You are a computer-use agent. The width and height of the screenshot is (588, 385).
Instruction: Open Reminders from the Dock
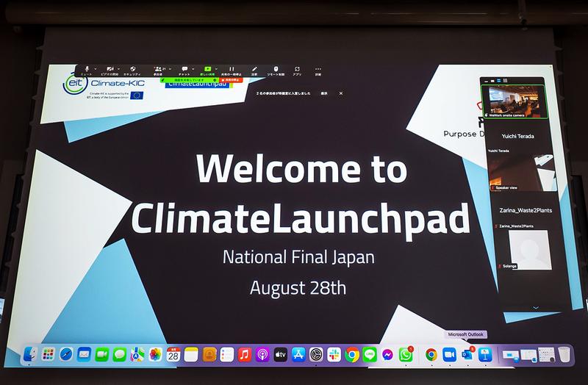click(x=227, y=355)
